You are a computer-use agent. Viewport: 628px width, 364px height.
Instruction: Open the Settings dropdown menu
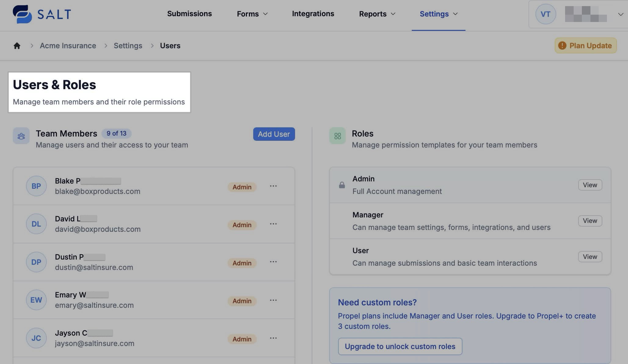[438, 14]
